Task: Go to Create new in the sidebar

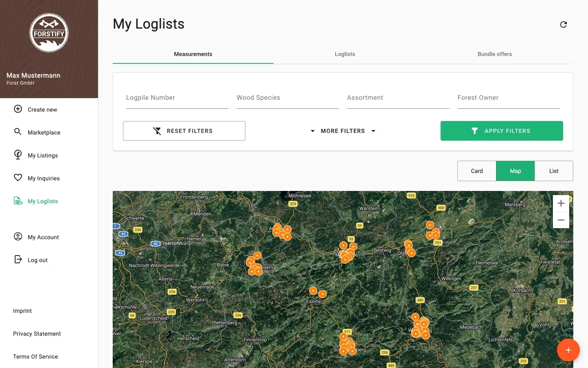Action: pyautogui.click(x=42, y=110)
